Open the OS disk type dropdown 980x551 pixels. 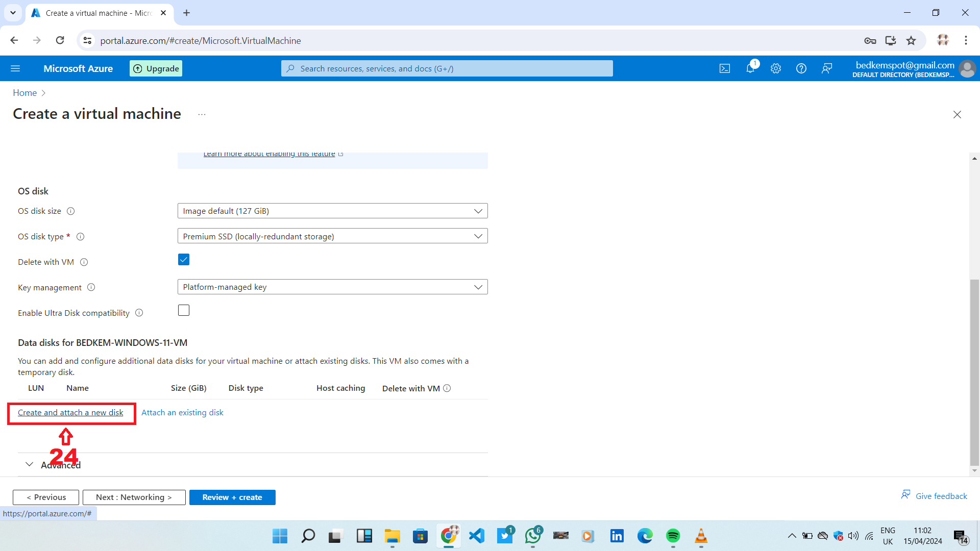point(332,236)
